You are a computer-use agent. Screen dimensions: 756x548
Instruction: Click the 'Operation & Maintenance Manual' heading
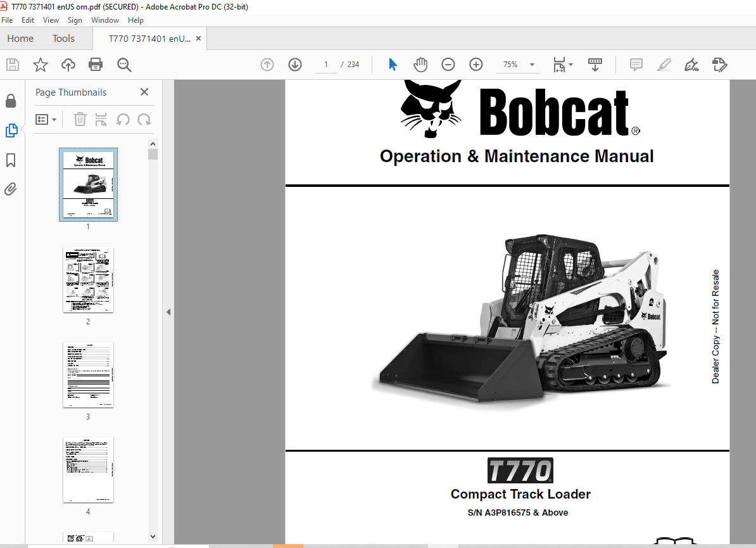[x=517, y=156]
